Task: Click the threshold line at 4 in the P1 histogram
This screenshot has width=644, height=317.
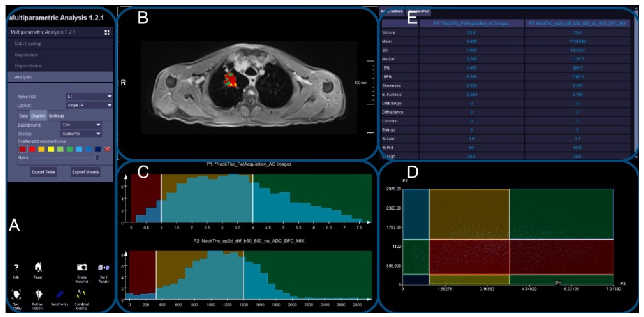Action: coord(253,198)
